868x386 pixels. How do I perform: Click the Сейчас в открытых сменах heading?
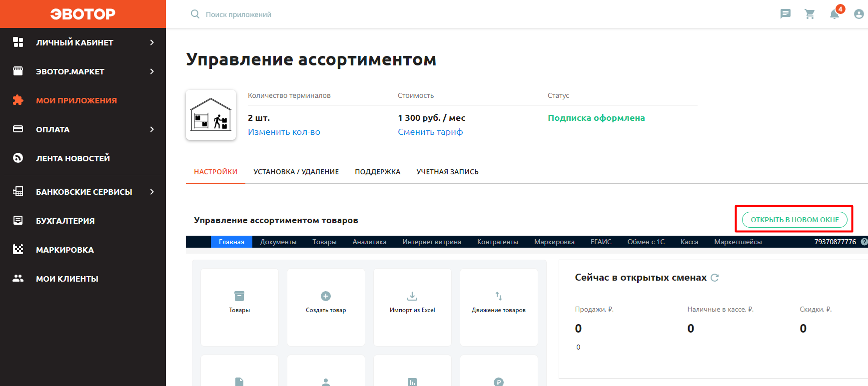pos(641,278)
